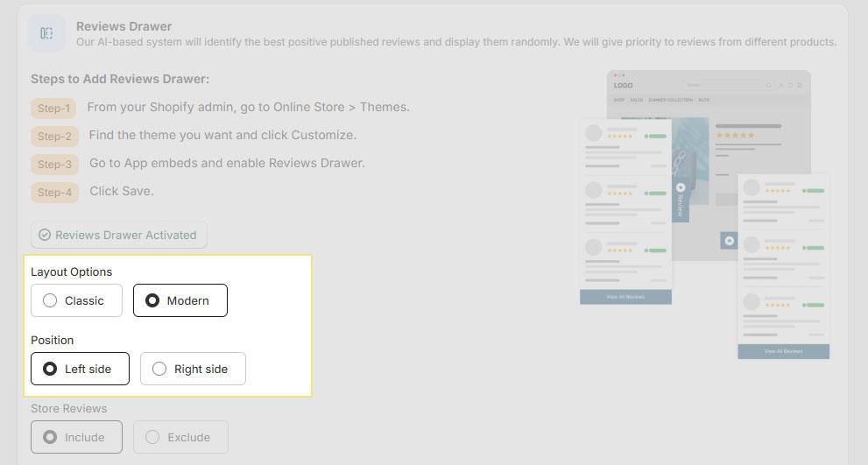Click the Step-1 badge
This screenshot has height=465, width=868.
click(x=53, y=108)
